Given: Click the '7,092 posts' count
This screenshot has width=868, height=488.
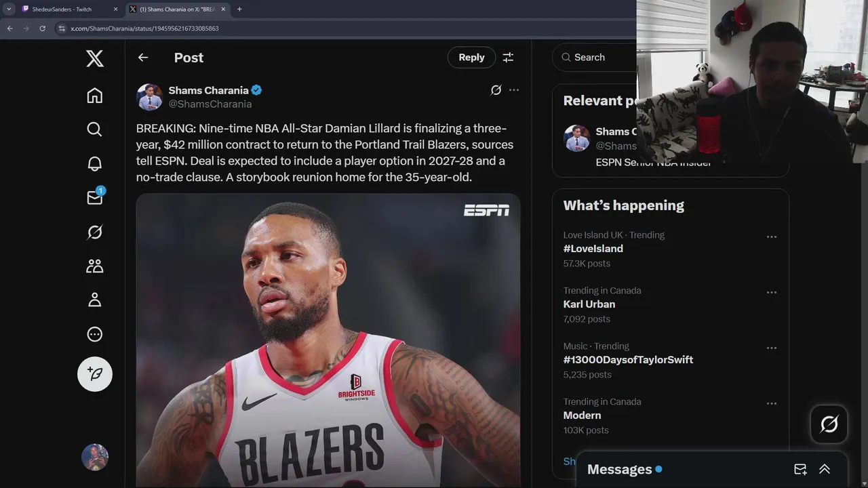Looking at the screenshot, I should click(587, 319).
